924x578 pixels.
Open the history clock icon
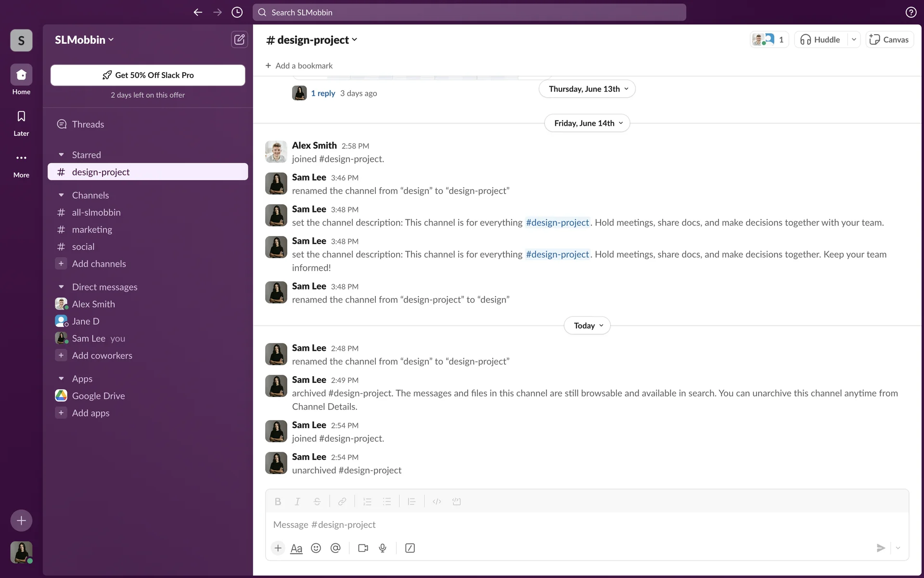click(237, 13)
